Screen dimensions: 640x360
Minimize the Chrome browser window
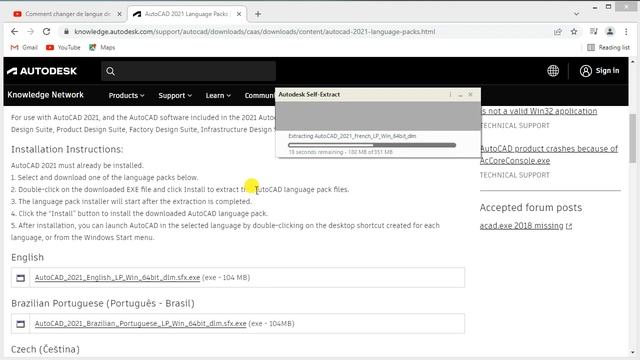coord(595,7)
